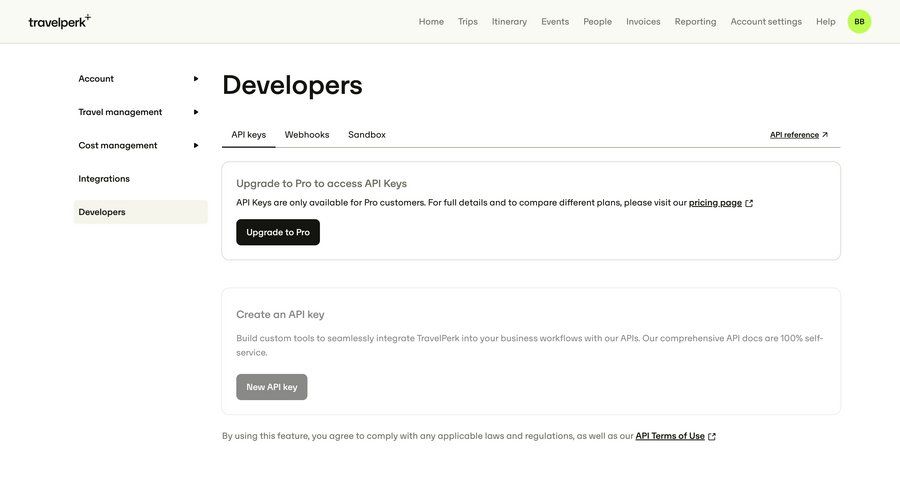Screen dimensions: 900x484
Task: Open the BB user avatar menu
Action: click(x=859, y=21)
